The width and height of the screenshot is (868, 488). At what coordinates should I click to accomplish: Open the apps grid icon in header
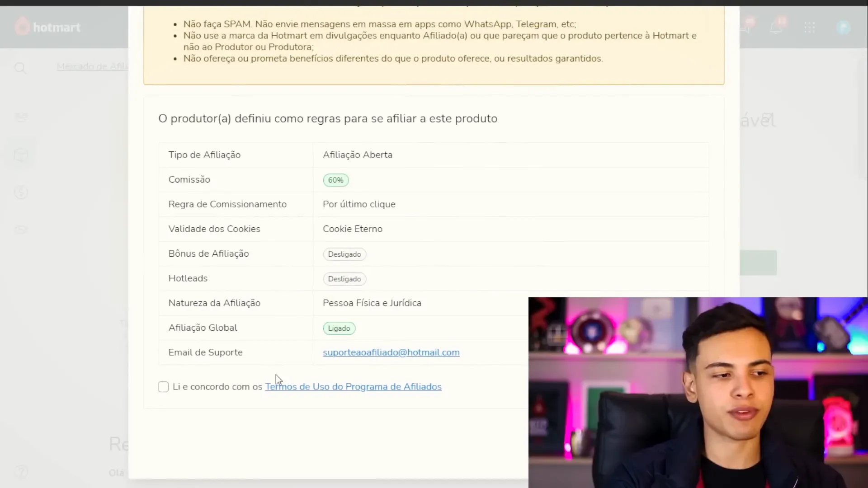click(809, 28)
